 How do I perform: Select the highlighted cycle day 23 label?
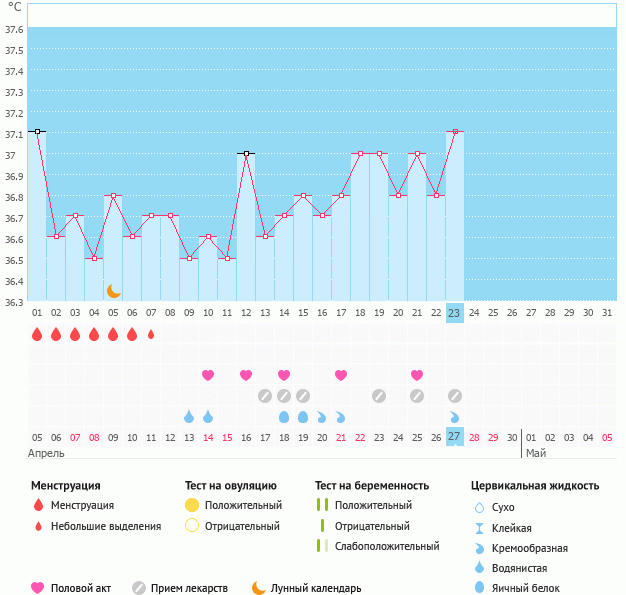[x=454, y=313]
